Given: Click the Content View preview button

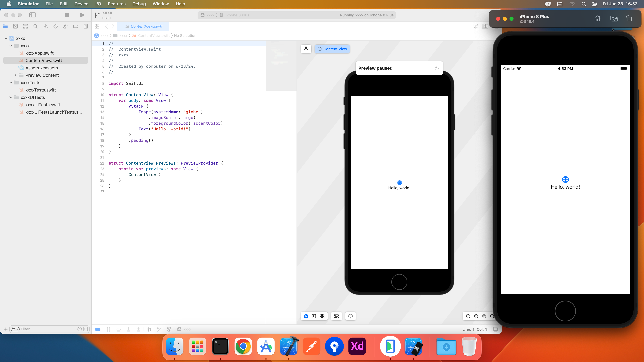Looking at the screenshot, I should [332, 49].
